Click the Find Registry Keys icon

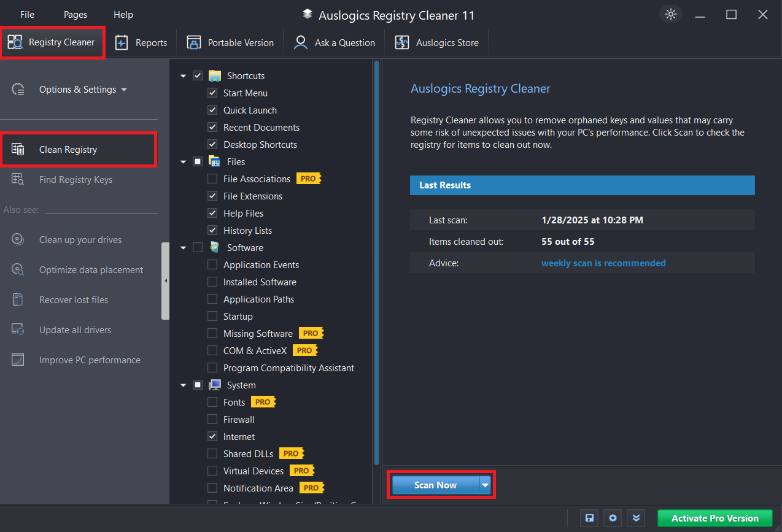coord(18,179)
